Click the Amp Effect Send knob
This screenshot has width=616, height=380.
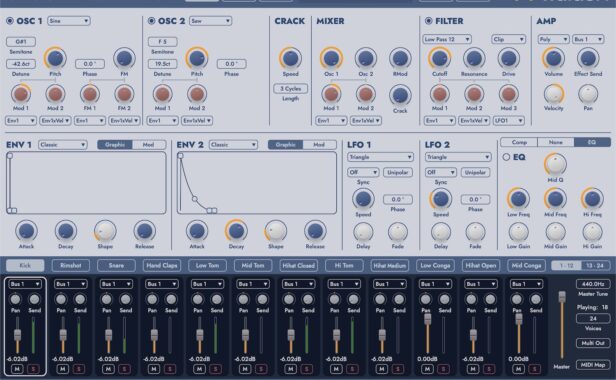588,58
